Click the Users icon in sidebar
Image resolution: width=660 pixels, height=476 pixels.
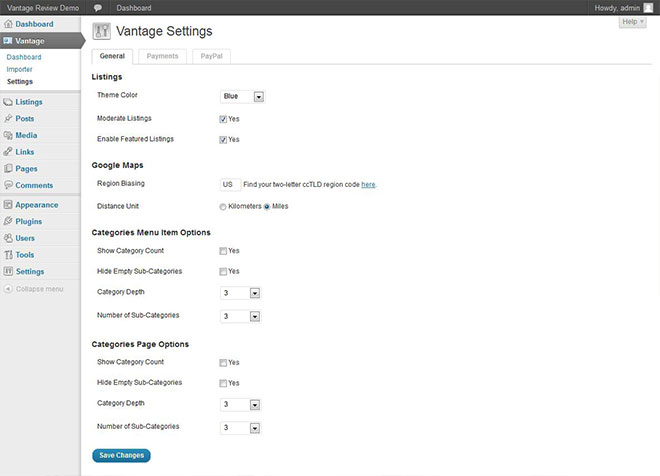pyautogui.click(x=8, y=238)
